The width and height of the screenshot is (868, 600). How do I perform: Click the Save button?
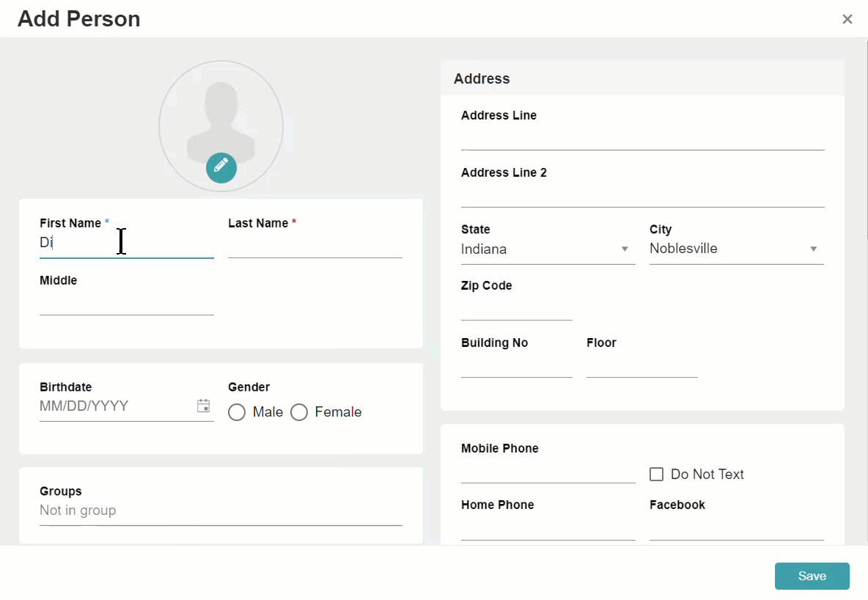(x=812, y=577)
